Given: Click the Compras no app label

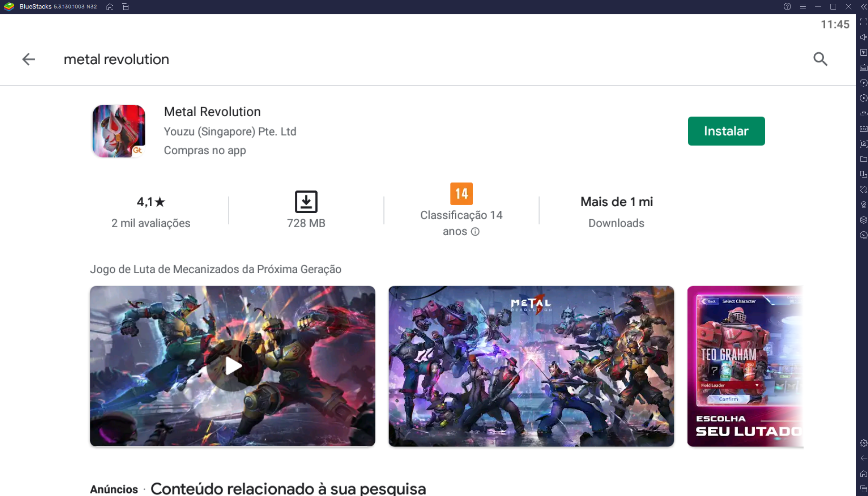Looking at the screenshot, I should coord(205,150).
